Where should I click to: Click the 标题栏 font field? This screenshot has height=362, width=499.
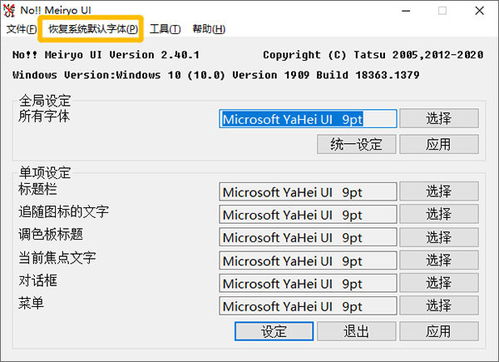tap(308, 192)
